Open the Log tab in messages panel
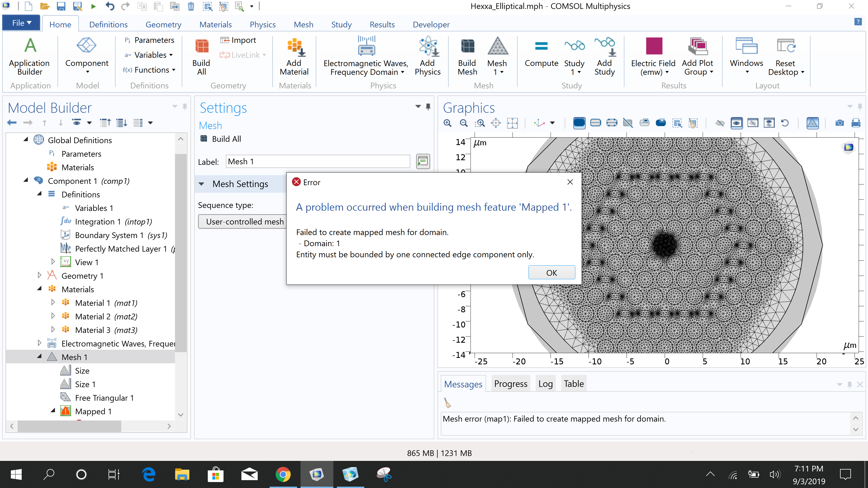 pyautogui.click(x=545, y=384)
